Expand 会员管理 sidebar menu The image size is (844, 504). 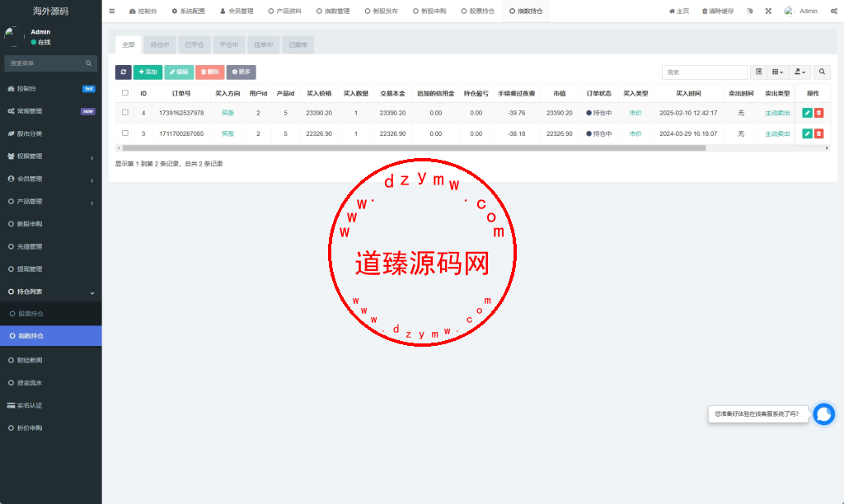click(x=50, y=179)
